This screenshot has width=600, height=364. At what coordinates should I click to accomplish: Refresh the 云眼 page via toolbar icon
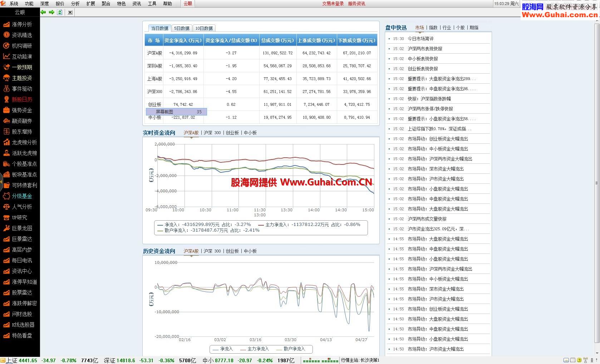(60, 12)
